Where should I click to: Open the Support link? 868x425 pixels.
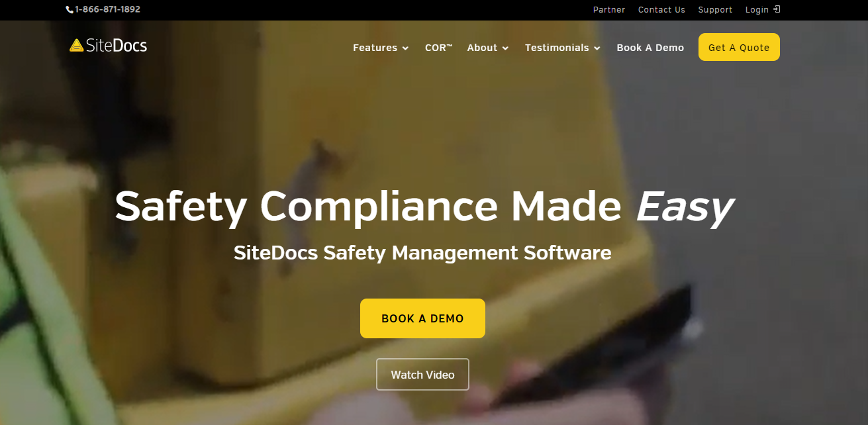715,10
